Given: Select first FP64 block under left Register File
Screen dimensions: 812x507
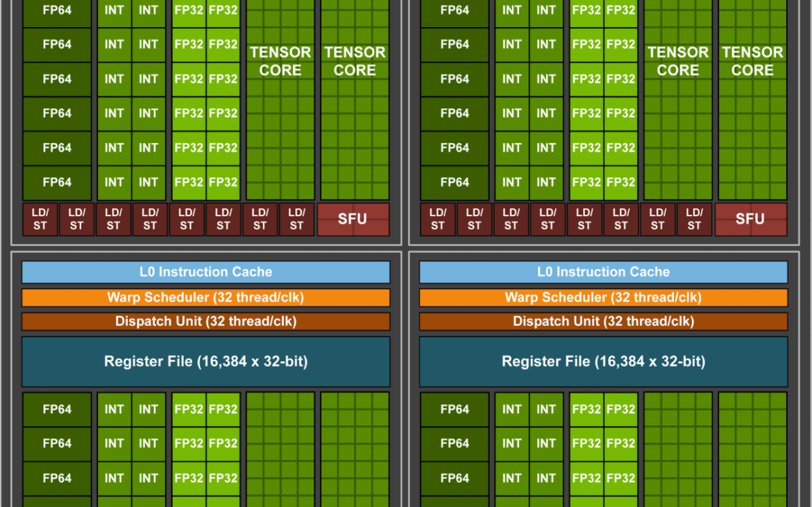Looking at the screenshot, I should [57, 410].
